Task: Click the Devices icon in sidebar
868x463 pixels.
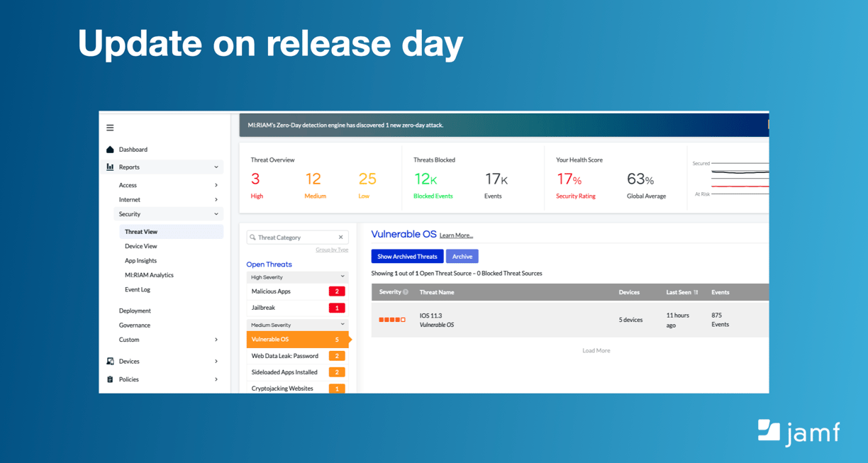Action: coord(110,362)
